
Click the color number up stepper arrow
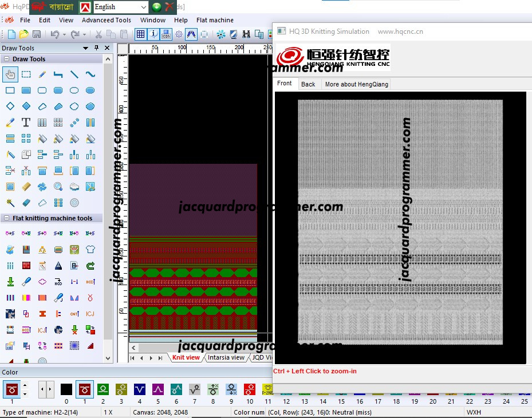(25, 385)
